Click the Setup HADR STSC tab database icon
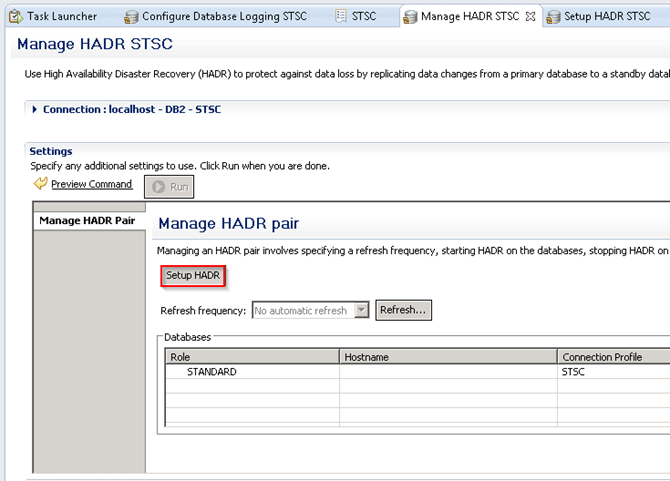 (553, 17)
